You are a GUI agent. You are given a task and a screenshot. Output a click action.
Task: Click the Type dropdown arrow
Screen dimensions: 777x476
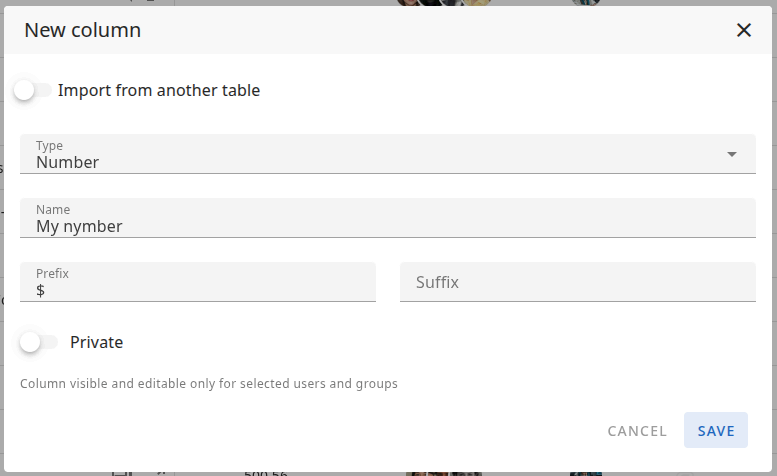(732, 154)
